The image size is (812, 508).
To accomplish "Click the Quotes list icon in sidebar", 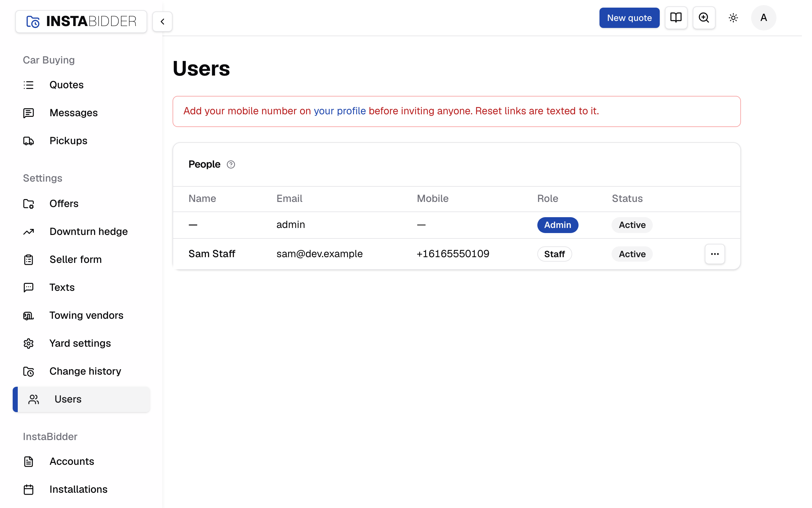I will point(29,85).
